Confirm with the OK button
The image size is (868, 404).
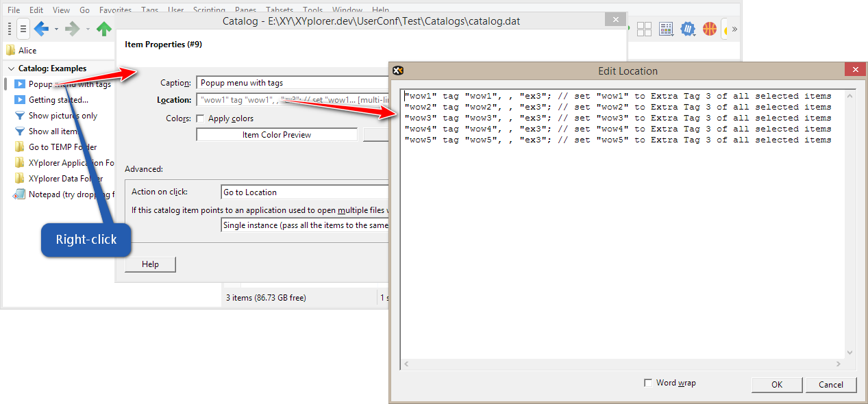coord(776,384)
